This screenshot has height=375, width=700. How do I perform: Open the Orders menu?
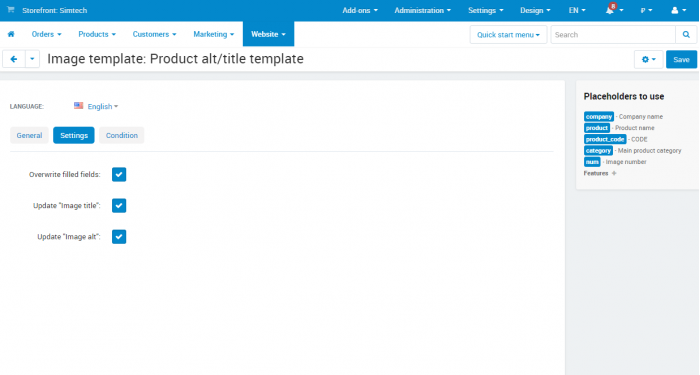tap(46, 34)
